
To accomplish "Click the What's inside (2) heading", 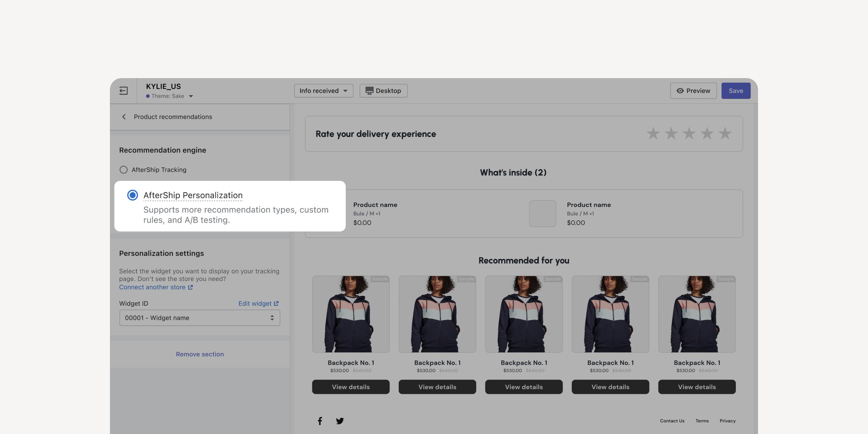I will [513, 172].
